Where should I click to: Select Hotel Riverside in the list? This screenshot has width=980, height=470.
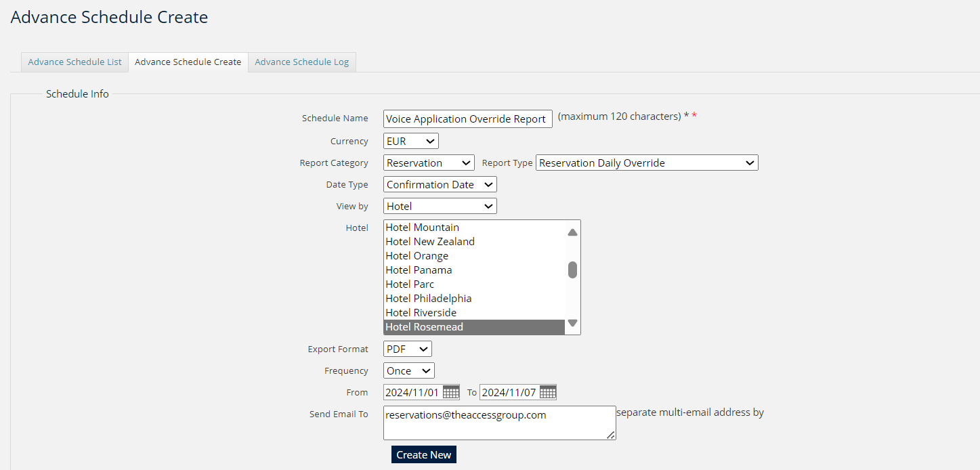coord(474,313)
